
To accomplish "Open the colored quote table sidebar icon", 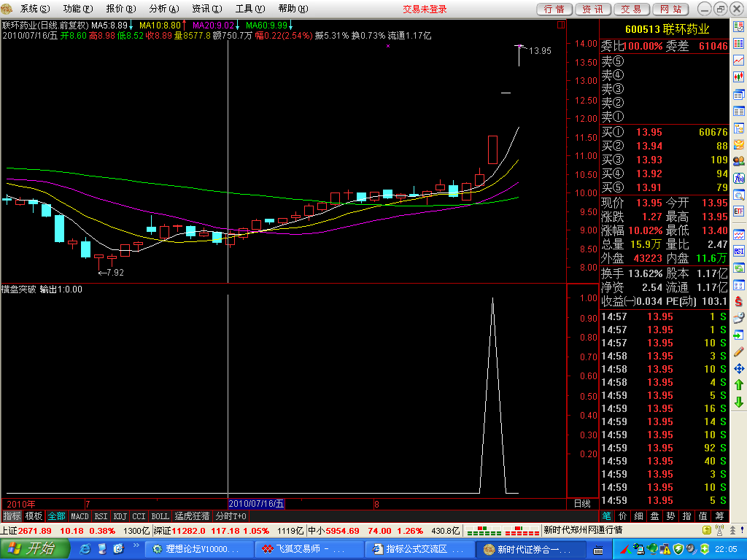I will pyautogui.click(x=738, y=44).
